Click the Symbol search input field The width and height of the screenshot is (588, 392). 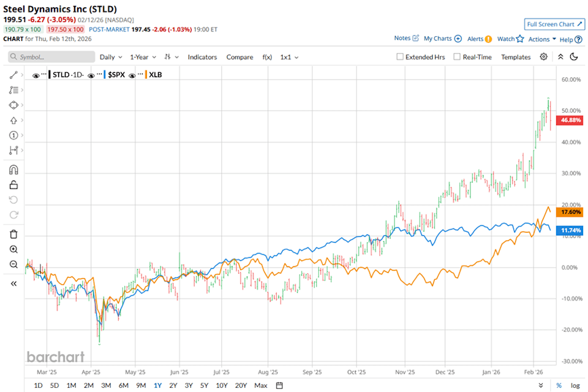coord(51,56)
